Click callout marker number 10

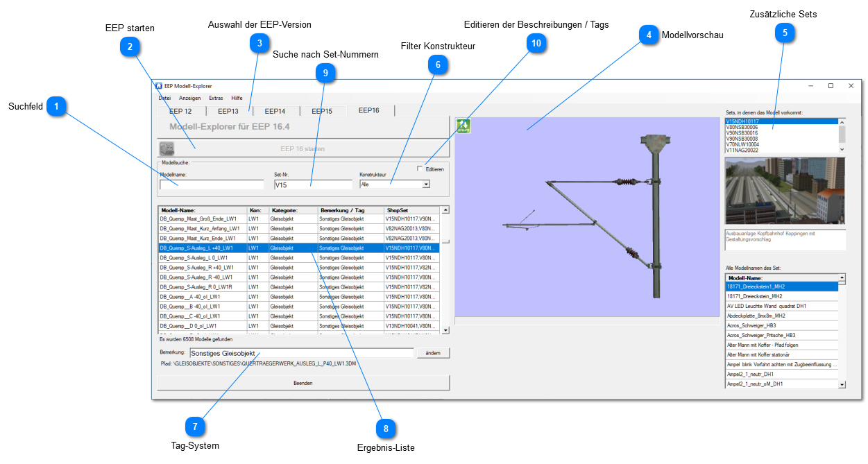coord(535,44)
